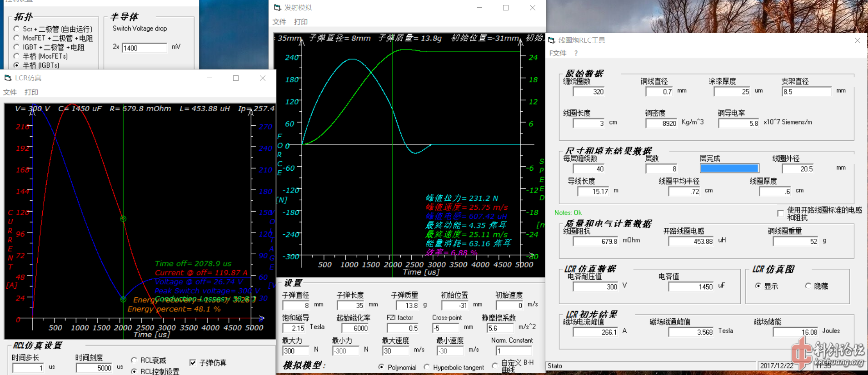Maximize the 发射模拟 window
The height and width of the screenshot is (375, 868).
tap(506, 8)
